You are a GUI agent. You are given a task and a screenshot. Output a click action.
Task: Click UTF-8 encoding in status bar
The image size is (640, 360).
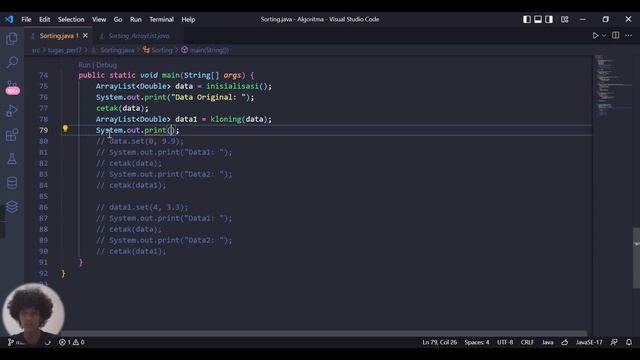tap(505, 342)
